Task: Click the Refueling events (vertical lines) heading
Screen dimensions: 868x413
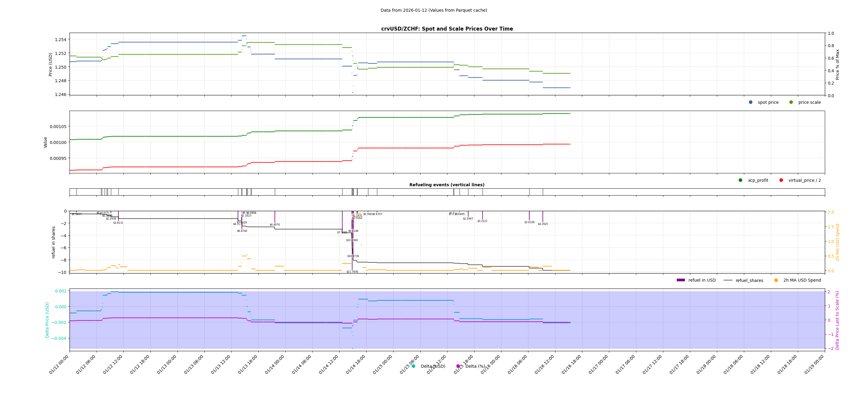Action: click(447, 185)
